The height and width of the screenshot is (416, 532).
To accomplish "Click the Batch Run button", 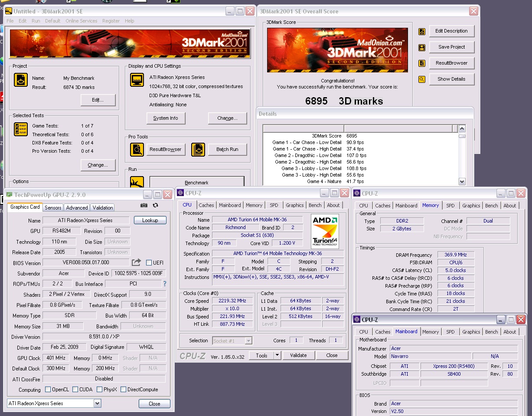I will click(228, 149).
